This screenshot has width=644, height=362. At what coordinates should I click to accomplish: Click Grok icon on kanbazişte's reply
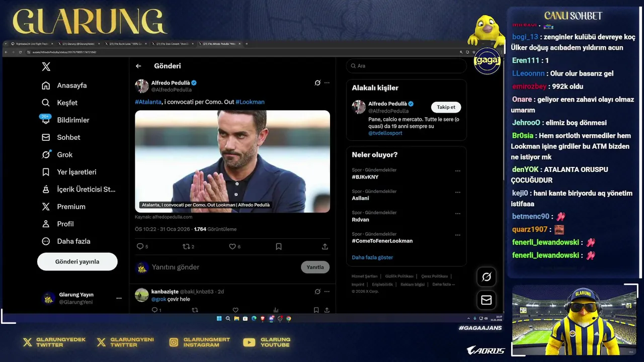[317, 291]
